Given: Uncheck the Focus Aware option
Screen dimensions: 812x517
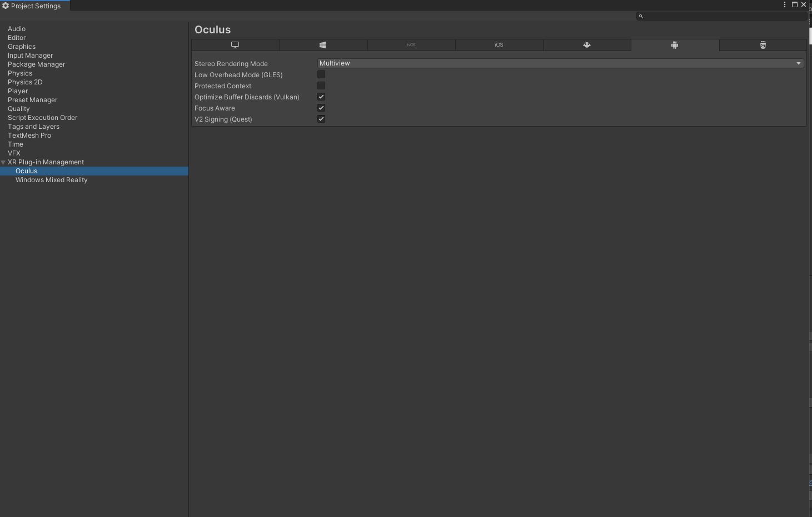Looking at the screenshot, I should [x=321, y=108].
